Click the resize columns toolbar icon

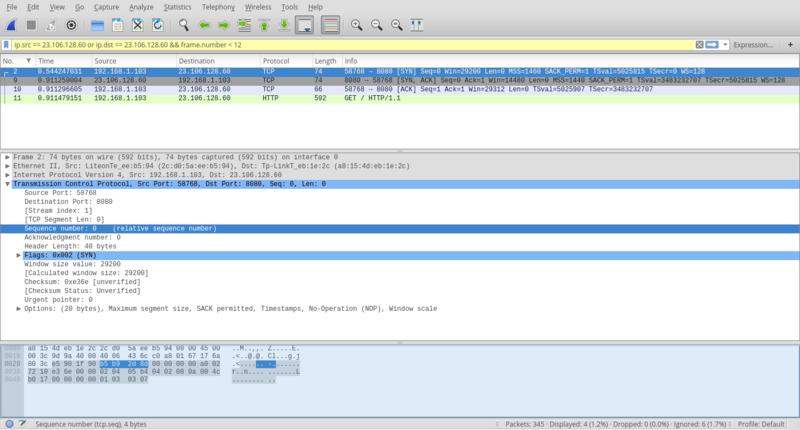420,24
